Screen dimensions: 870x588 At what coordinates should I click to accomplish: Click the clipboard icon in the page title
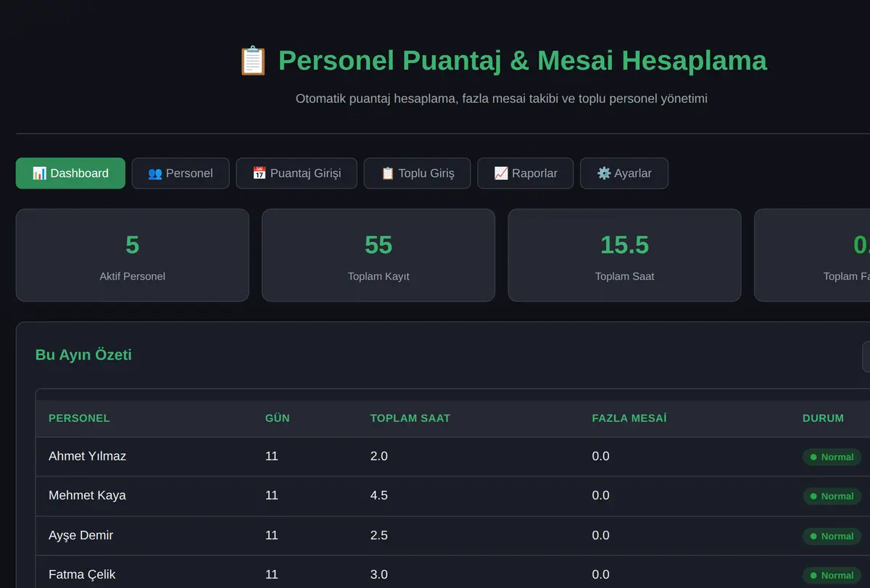click(x=253, y=61)
